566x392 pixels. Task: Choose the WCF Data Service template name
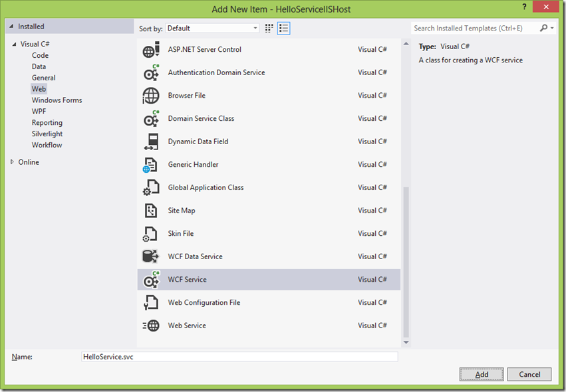pyautogui.click(x=196, y=256)
